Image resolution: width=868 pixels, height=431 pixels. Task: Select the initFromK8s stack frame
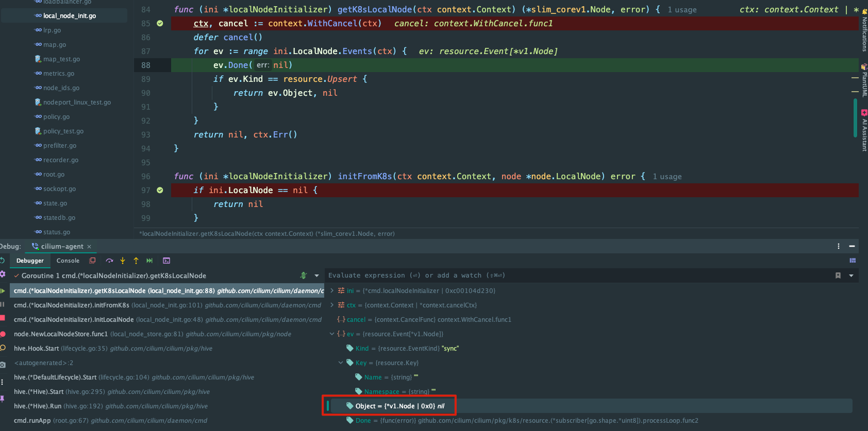pyautogui.click(x=167, y=305)
